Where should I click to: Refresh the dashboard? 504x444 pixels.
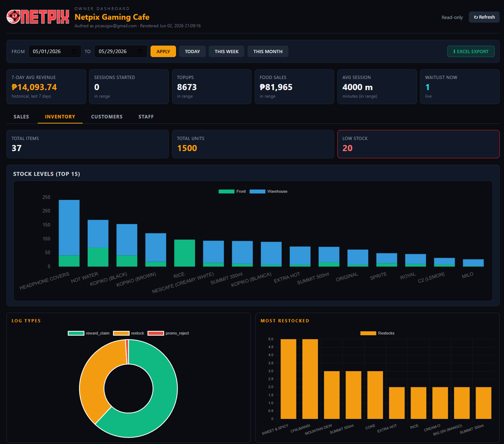(x=484, y=17)
